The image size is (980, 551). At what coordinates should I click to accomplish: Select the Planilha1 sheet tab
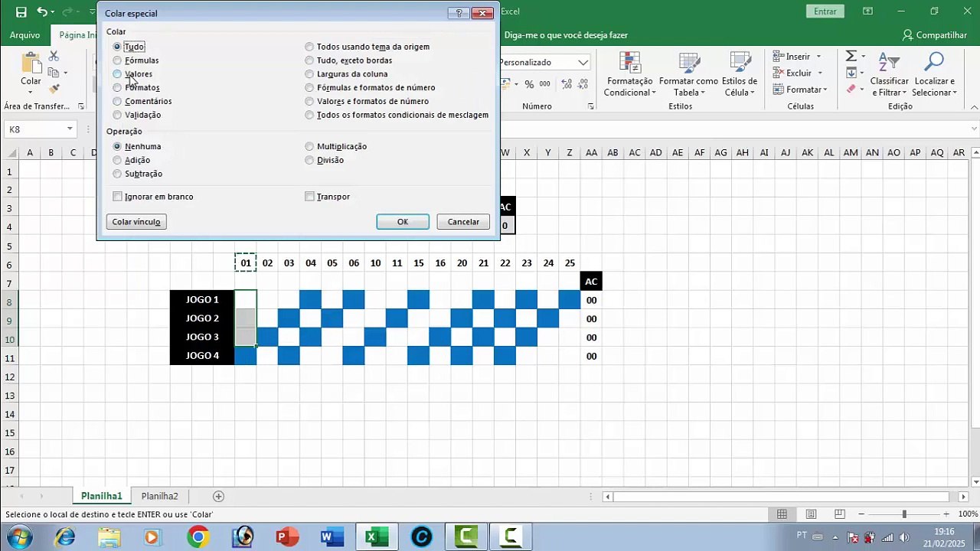(102, 496)
